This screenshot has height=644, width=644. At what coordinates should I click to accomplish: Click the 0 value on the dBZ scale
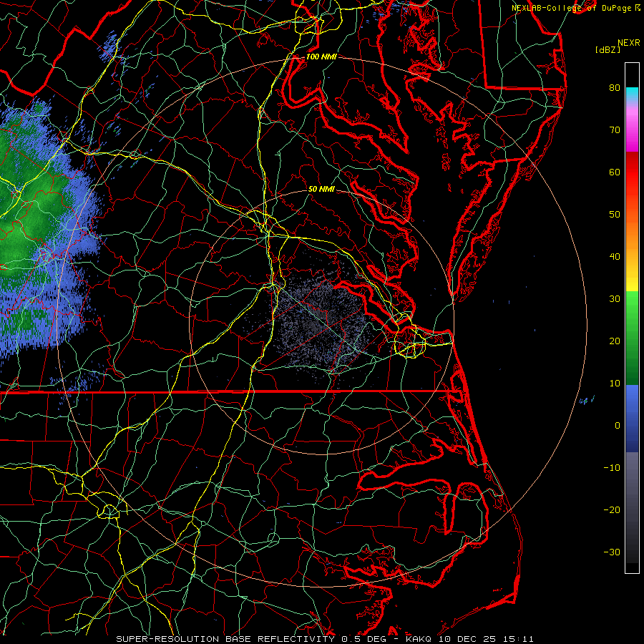tap(618, 426)
